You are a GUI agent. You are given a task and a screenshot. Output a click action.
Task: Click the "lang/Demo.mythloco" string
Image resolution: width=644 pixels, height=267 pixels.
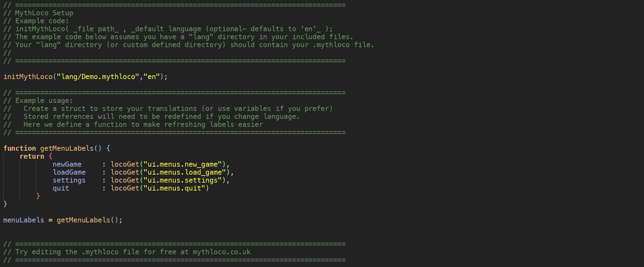(x=98, y=77)
